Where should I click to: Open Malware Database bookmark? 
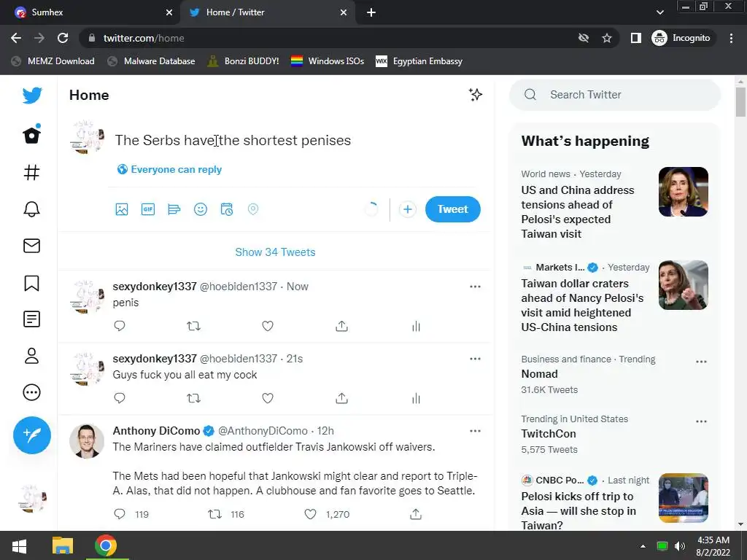tap(152, 61)
